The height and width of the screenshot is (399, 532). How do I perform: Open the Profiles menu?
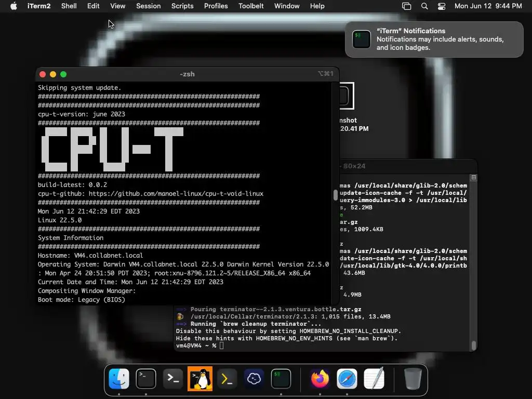216,6
